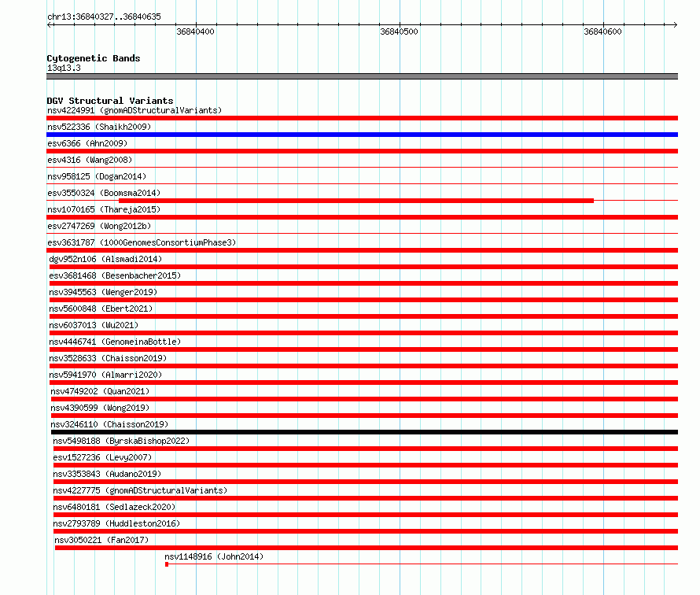Click the DGV Structural Variants track title
This screenshot has height=595, width=700.
pyautogui.click(x=110, y=101)
